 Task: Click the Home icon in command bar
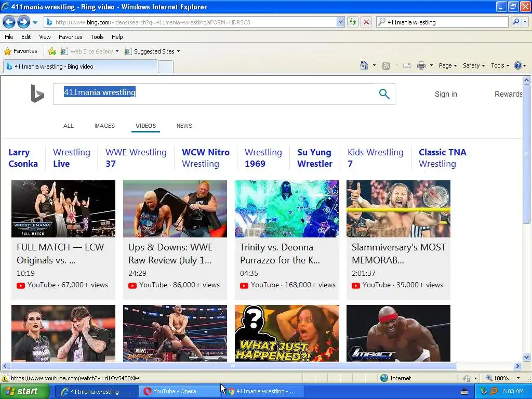[364, 65]
